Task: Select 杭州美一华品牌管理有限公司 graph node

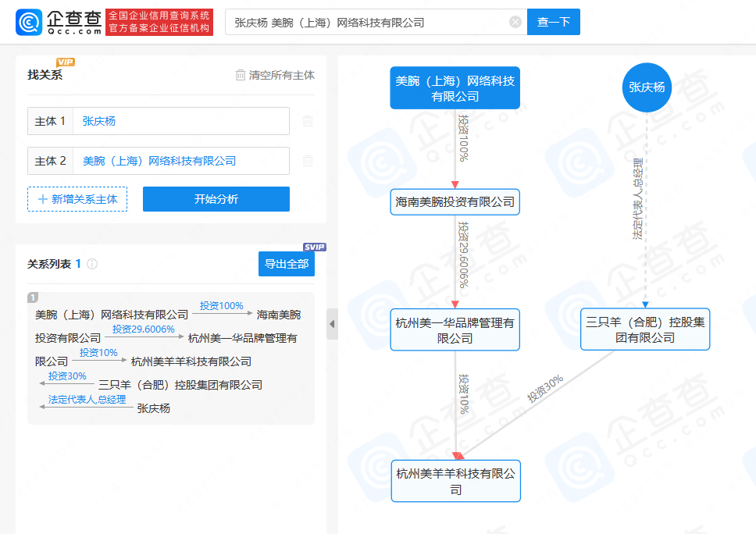Action: [x=455, y=330]
